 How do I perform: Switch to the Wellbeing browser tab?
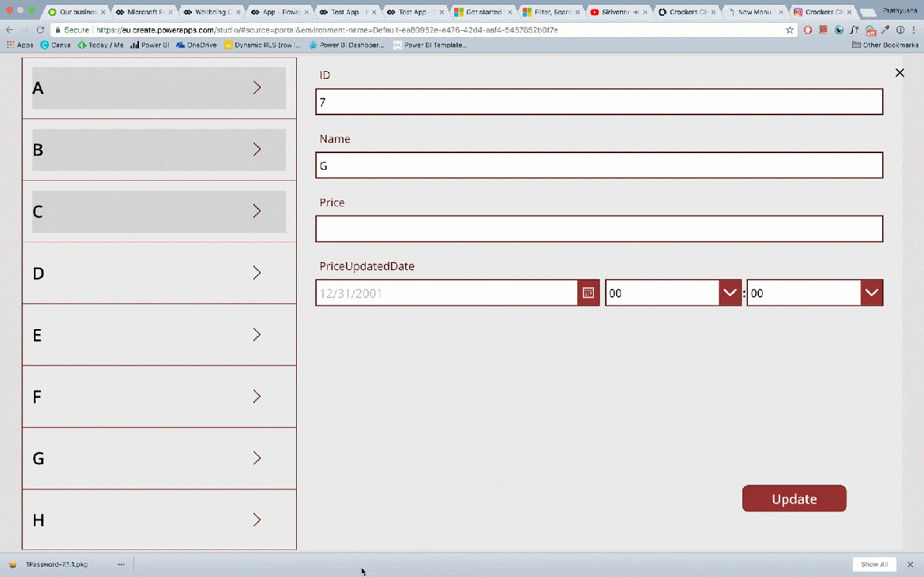point(210,12)
